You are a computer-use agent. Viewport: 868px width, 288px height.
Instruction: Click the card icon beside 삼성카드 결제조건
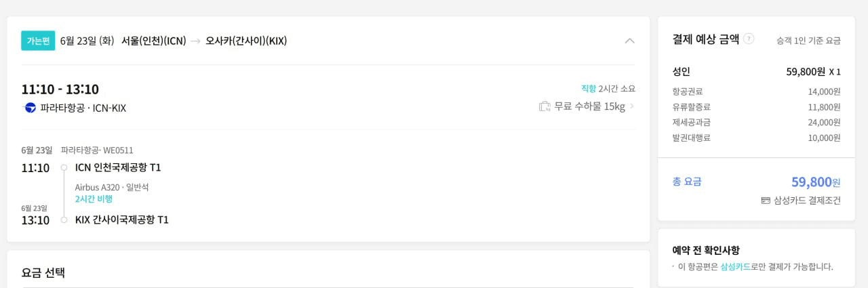coord(766,201)
